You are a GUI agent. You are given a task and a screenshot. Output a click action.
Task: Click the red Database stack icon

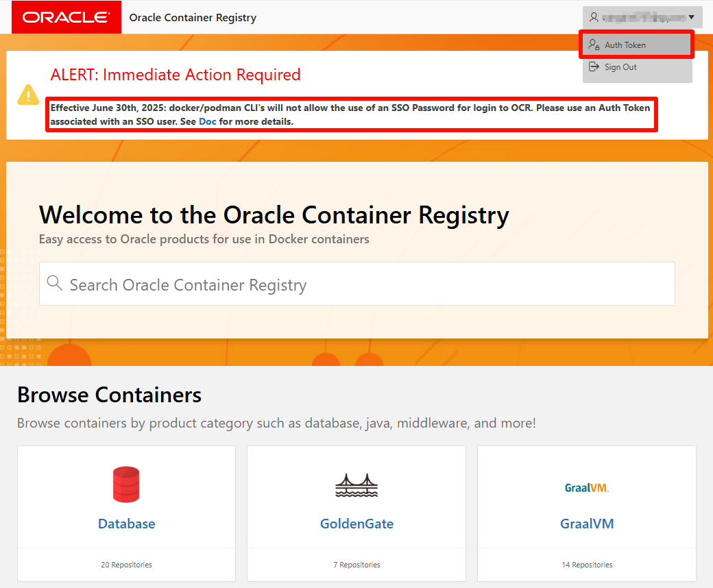tap(126, 485)
